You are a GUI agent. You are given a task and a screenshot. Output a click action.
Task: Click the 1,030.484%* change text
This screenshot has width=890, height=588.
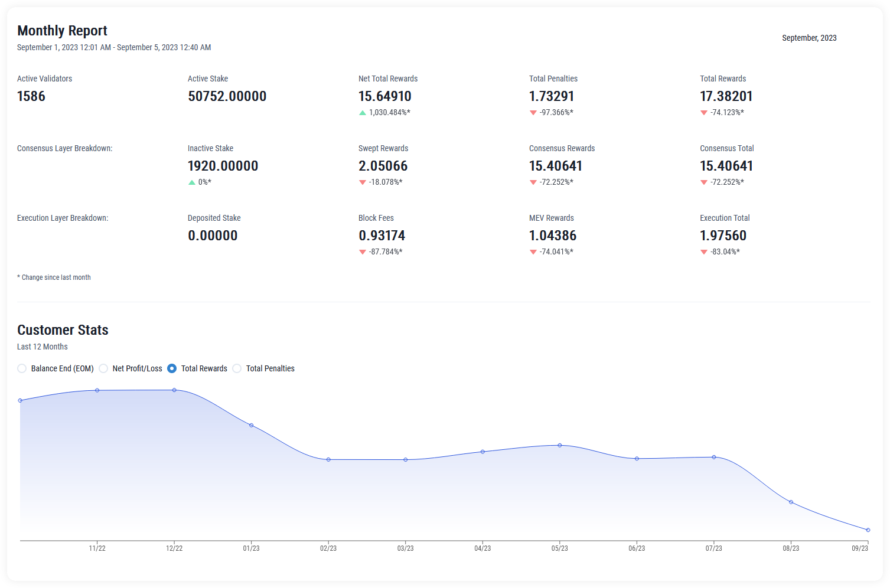pos(390,112)
